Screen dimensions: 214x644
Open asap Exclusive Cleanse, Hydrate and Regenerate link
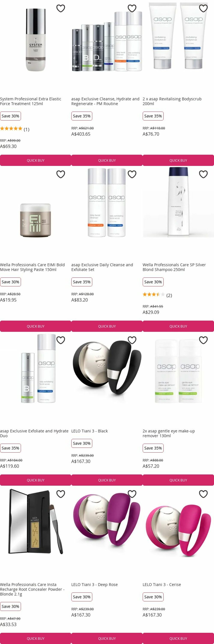point(105,101)
